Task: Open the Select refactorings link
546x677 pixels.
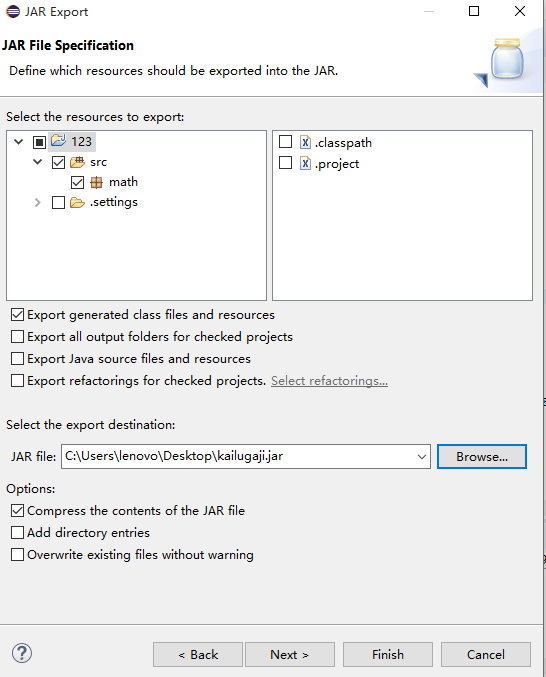Action: coord(329,381)
